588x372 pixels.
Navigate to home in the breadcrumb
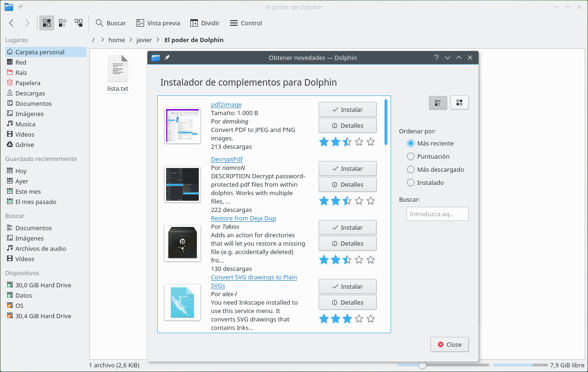(116, 40)
